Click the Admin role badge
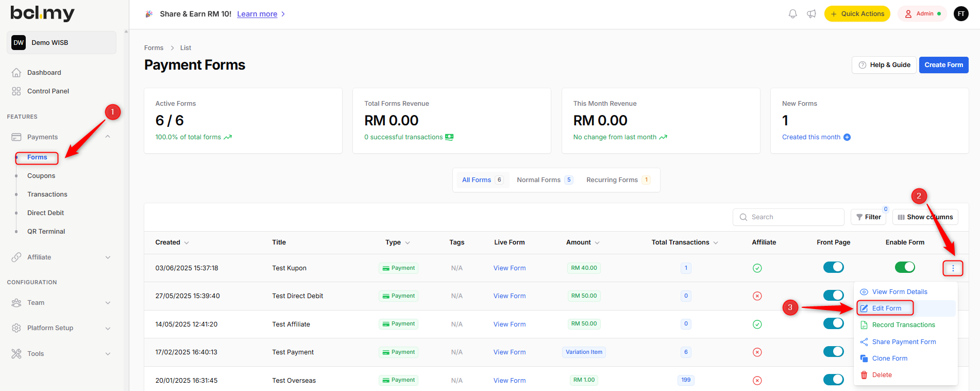This screenshot has width=980, height=391. [x=923, y=14]
